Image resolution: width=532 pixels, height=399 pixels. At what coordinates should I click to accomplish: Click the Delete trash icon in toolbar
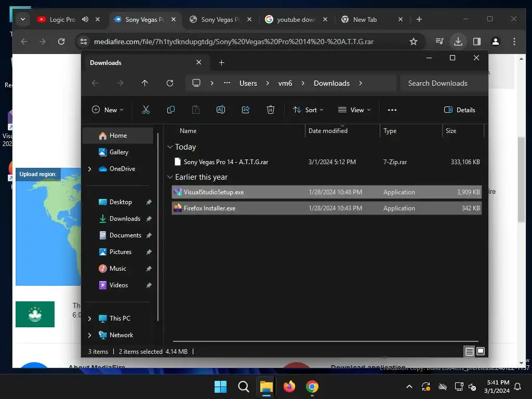tap(270, 110)
